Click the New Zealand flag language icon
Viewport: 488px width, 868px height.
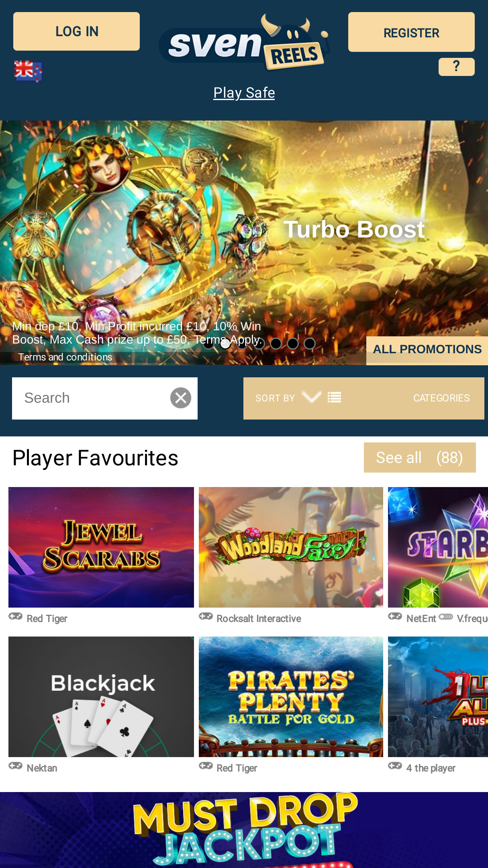coord(28,71)
